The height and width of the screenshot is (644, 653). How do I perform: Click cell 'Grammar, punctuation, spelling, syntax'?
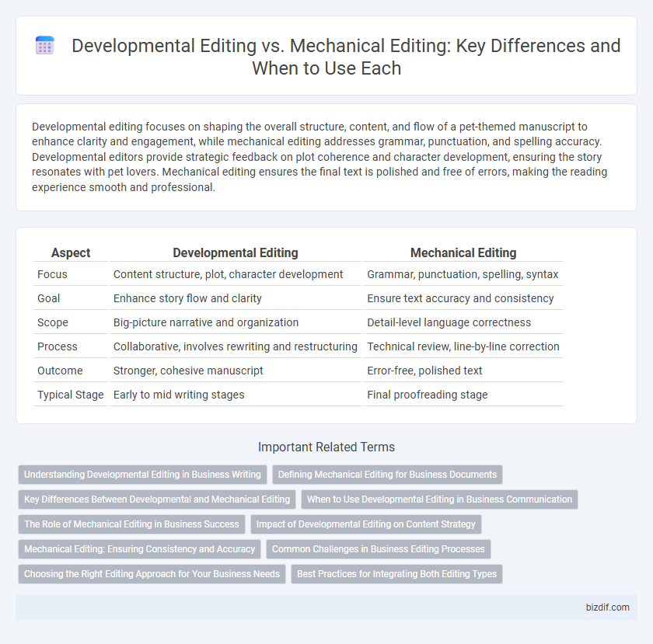click(463, 274)
